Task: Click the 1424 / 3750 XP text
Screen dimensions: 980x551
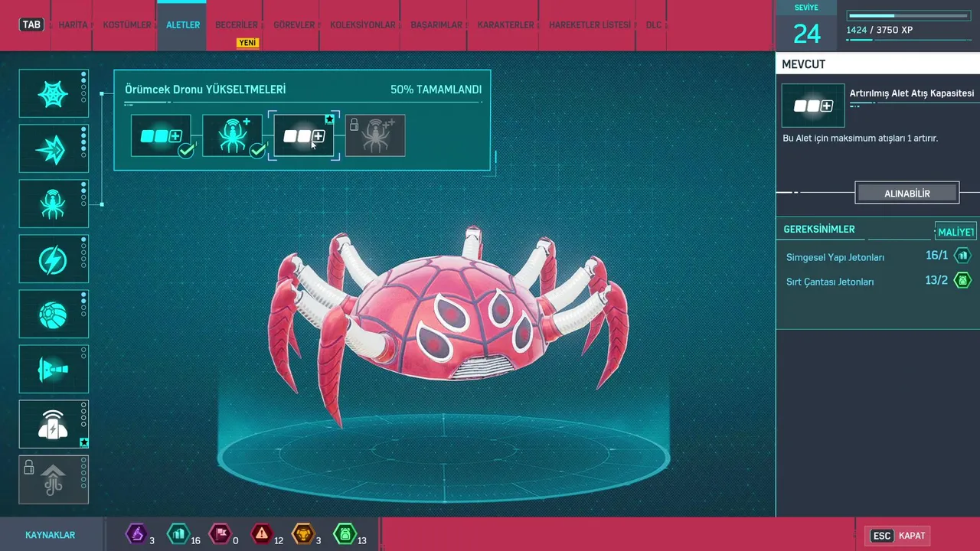Action: [879, 30]
